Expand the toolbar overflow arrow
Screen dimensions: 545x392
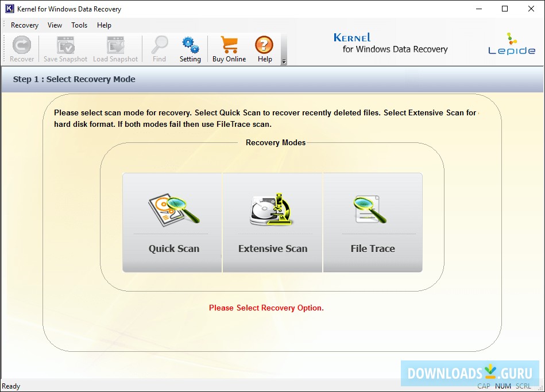pyautogui.click(x=284, y=61)
